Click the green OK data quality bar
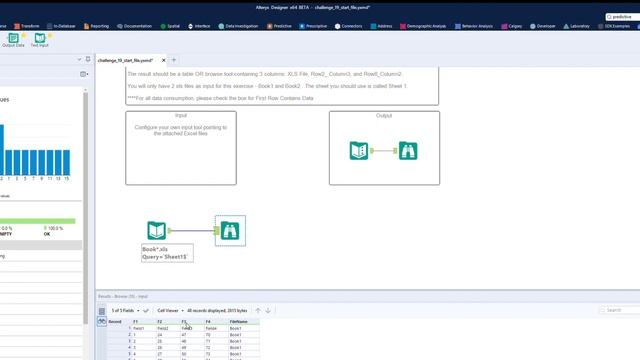The height and width of the screenshot is (360, 640). (38, 221)
